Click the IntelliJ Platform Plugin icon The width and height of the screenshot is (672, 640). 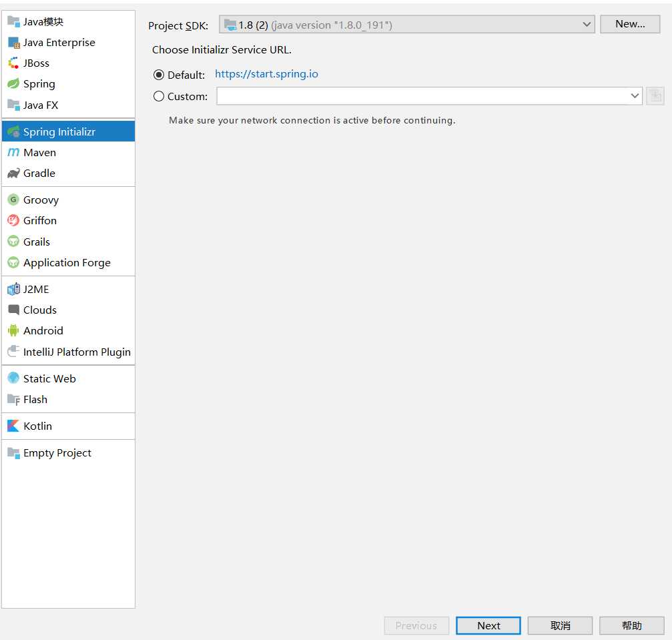(x=13, y=352)
